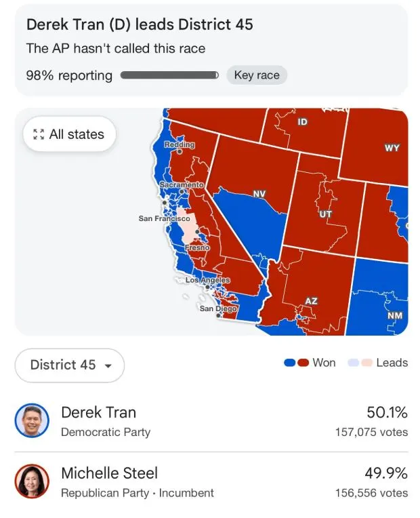Image resolution: width=420 pixels, height=518 pixels.
Task: Click the blue Won legend swatch
Action: [289, 363]
